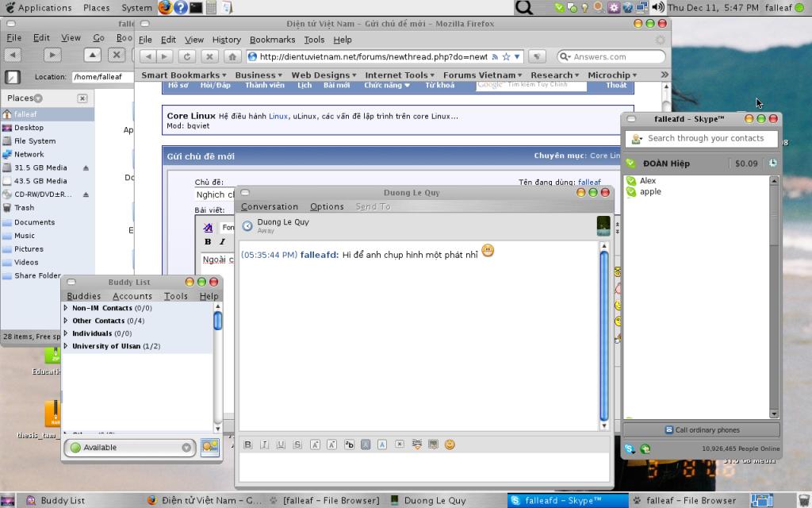Image resolution: width=812 pixels, height=508 pixels.
Task: Open Options menu in chat window
Action: [327, 206]
